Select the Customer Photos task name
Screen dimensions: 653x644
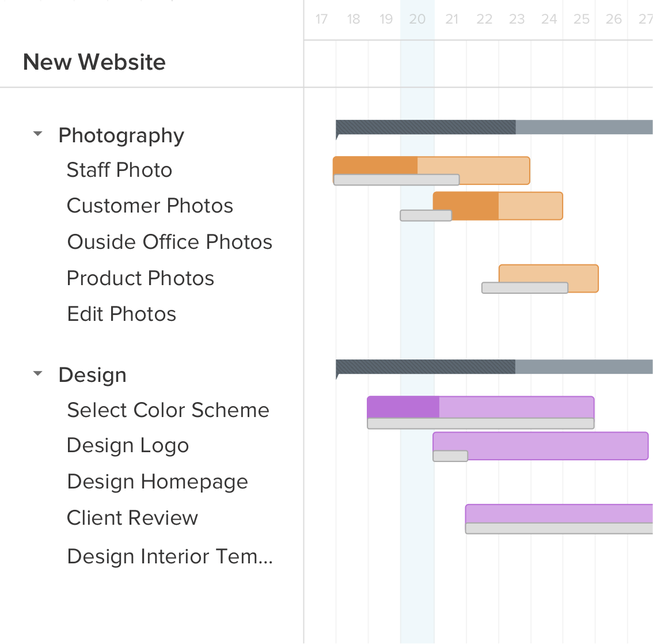pyautogui.click(x=150, y=205)
